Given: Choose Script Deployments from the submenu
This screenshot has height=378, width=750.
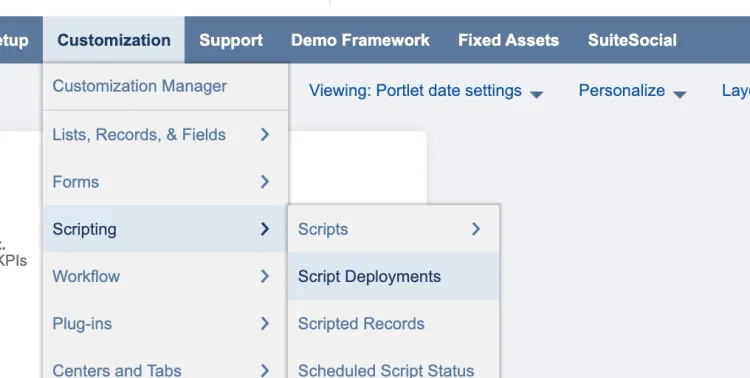Looking at the screenshot, I should pos(394,277).
